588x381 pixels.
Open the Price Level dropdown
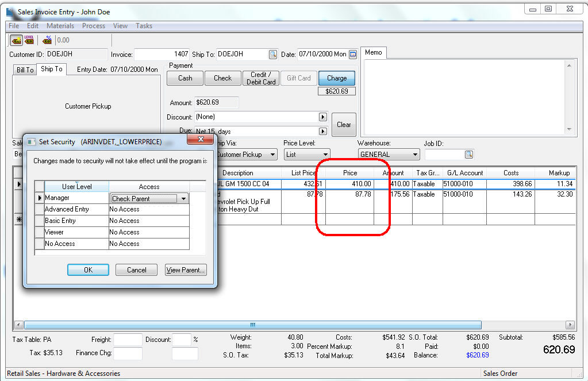pyautogui.click(x=325, y=155)
